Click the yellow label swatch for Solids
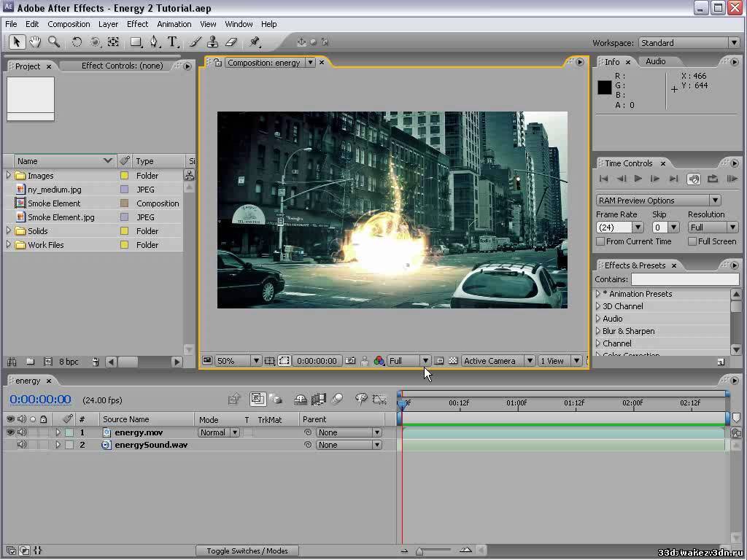Image resolution: width=747 pixels, height=560 pixels. [x=124, y=231]
